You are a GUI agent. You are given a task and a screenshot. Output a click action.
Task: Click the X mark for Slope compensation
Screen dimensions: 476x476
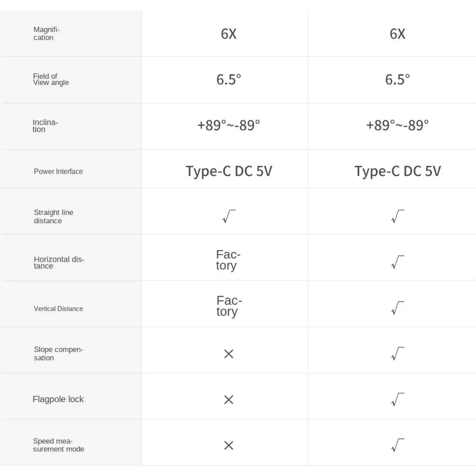pos(228,354)
